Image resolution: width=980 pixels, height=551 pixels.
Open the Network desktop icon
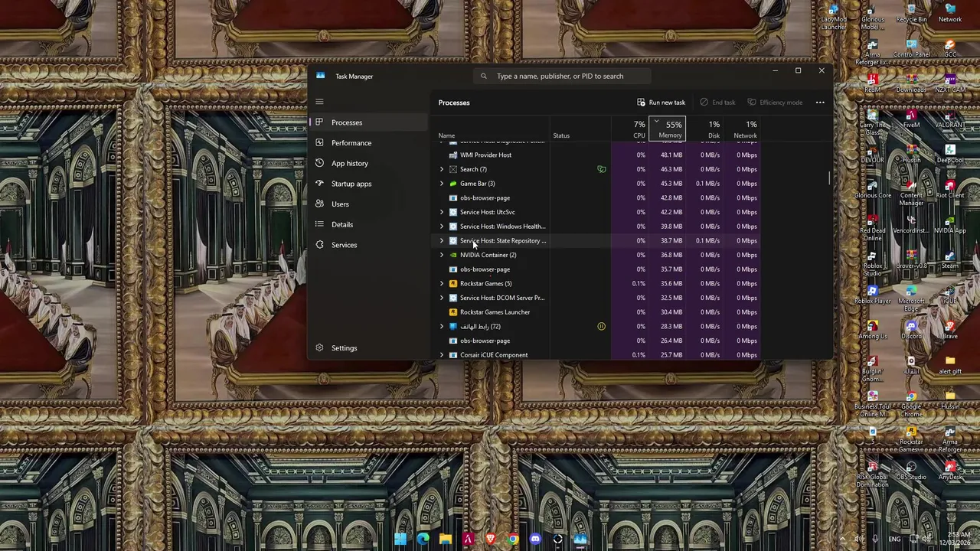point(950,14)
